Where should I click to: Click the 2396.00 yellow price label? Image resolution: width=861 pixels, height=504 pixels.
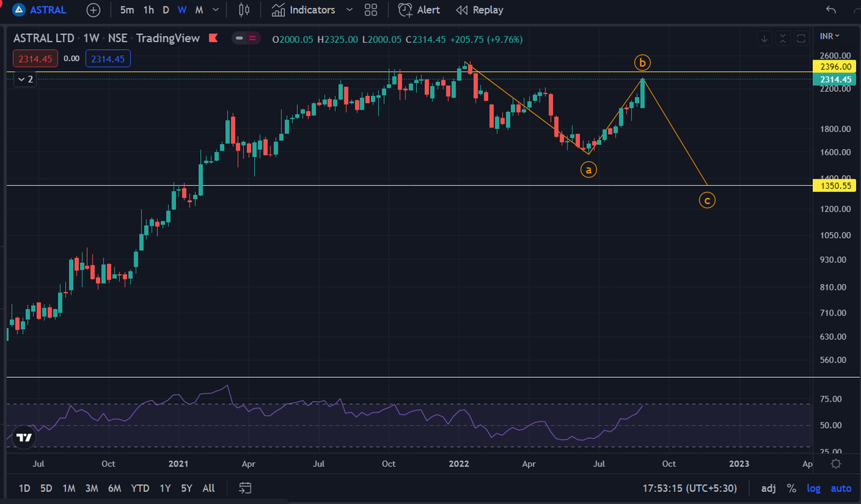pyautogui.click(x=836, y=66)
